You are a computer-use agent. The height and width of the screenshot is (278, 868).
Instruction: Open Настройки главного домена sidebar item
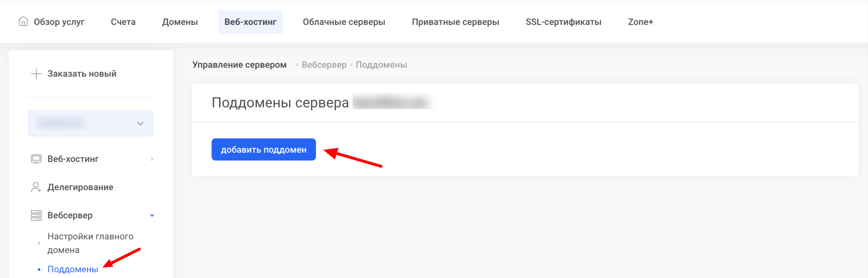coord(90,243)
